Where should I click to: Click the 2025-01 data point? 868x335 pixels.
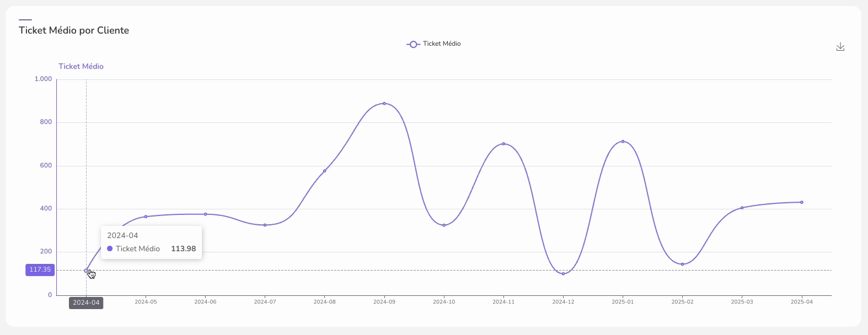pos(623,142)
